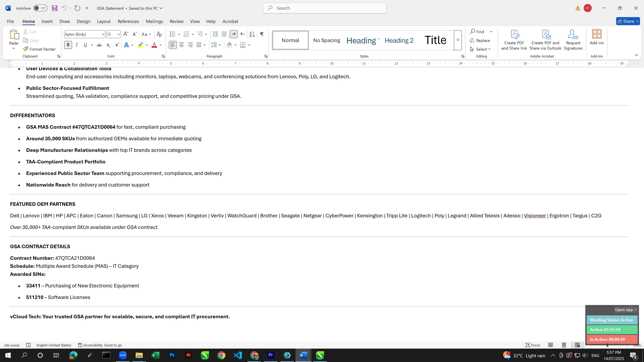The height and width of the screenshot is (362, 644).
Task: Click Clear All Formatting icon
Action: pos(159,34)
